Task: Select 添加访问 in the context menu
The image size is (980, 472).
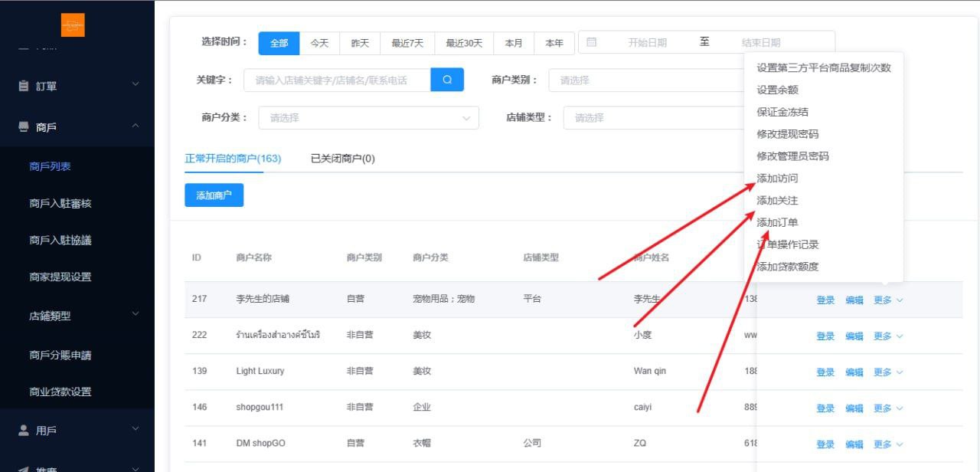Action: 777,179
